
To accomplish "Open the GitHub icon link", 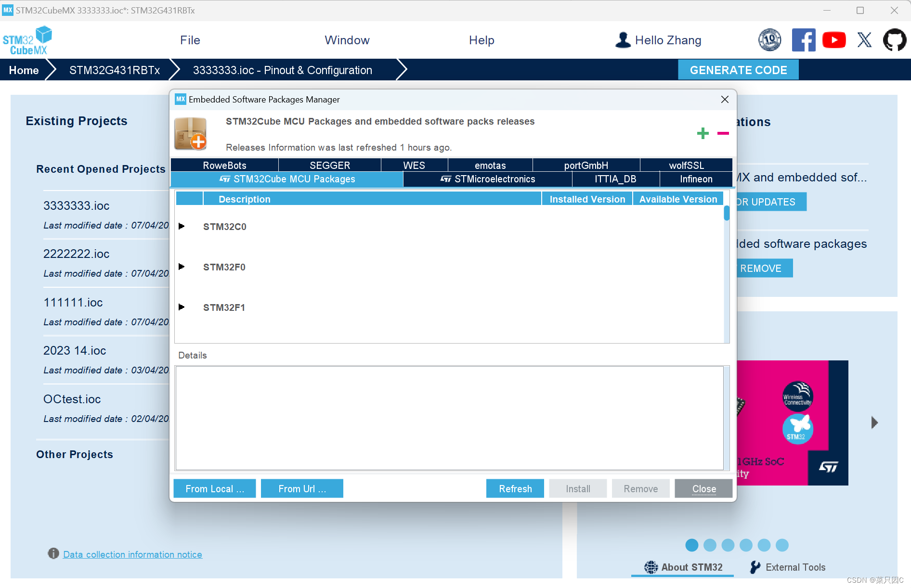I will pyautogui.click(x=895, y=40).
